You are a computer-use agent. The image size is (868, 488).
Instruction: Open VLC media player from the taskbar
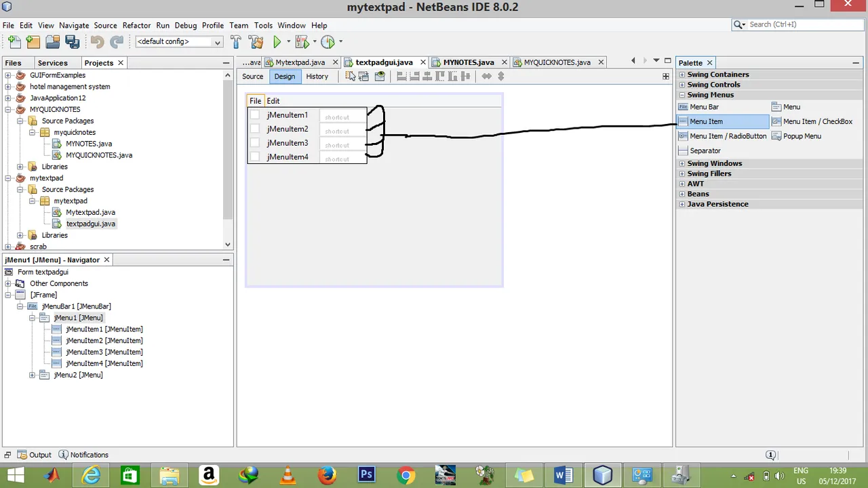[x=288, y=475]
